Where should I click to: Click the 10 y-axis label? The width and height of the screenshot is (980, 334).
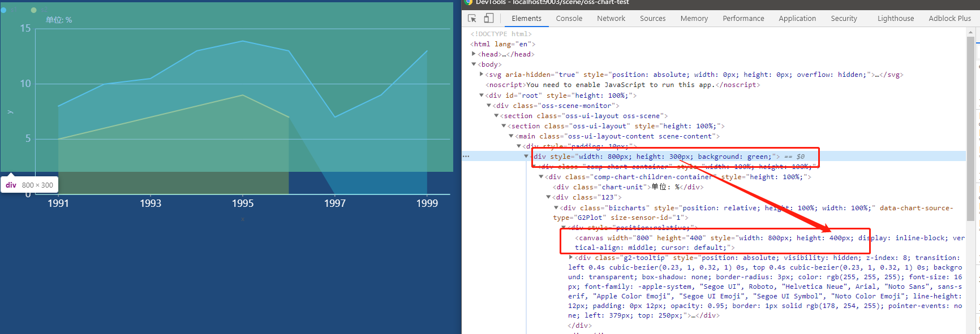coord(25,84)
